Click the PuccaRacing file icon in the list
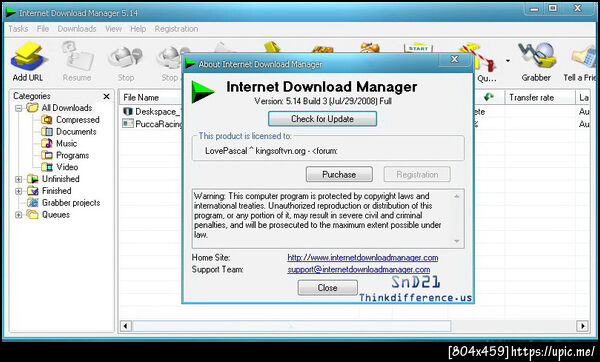 pyautogui.click(x=127, y=123)
